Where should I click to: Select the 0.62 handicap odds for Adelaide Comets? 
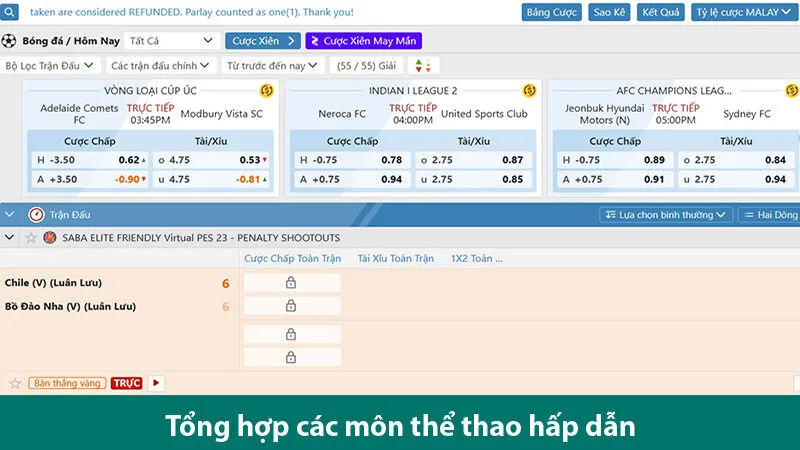click(129, 160)
